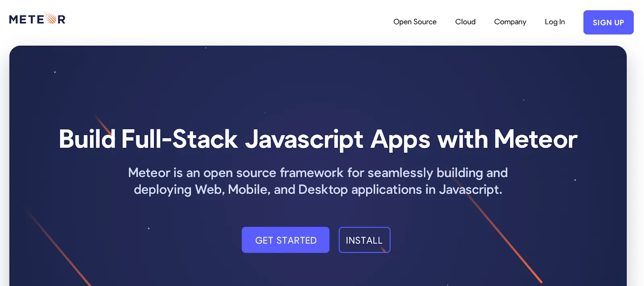Select the heading "Build Full-Stack Javascript Apps with Meteor"
This screenshot has height=286, width=644.
pos(318,140)
